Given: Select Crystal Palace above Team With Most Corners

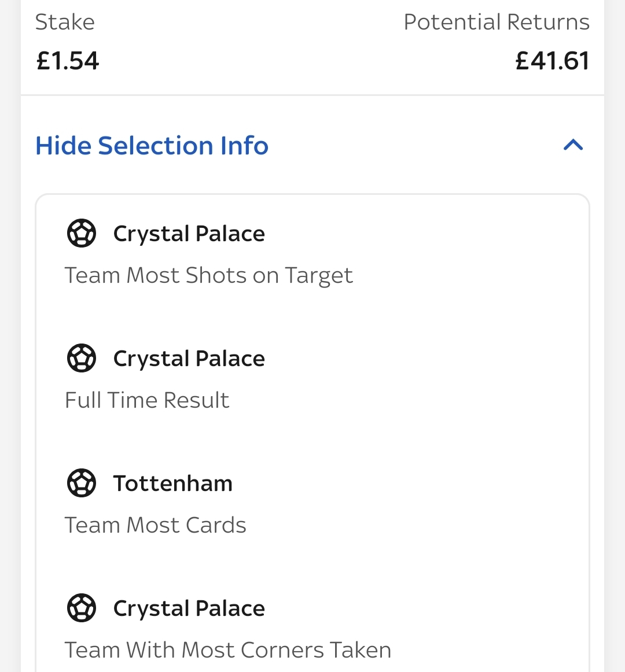Looking at the screenshot, I should pos(189,608).
